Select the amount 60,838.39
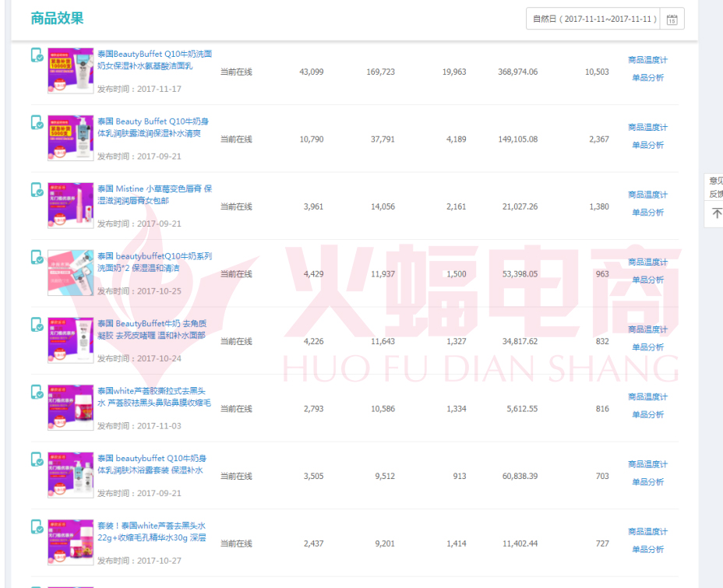 [x=520, y=476]
